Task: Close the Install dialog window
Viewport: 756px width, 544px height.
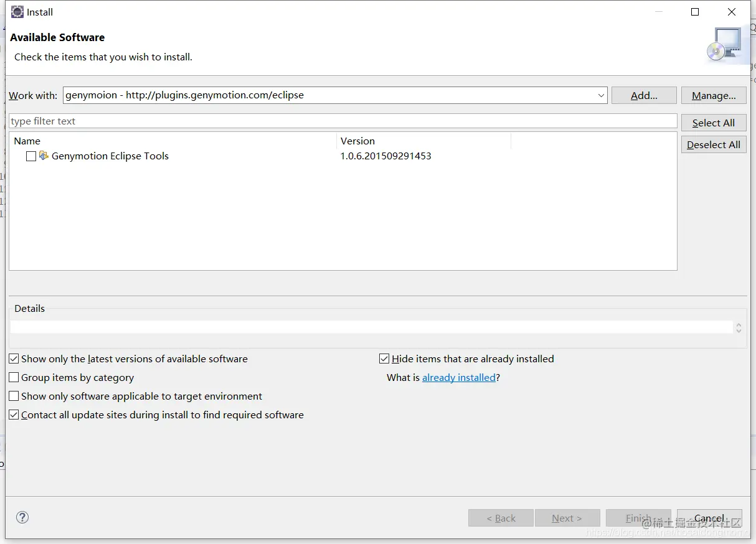Action: 732,12
